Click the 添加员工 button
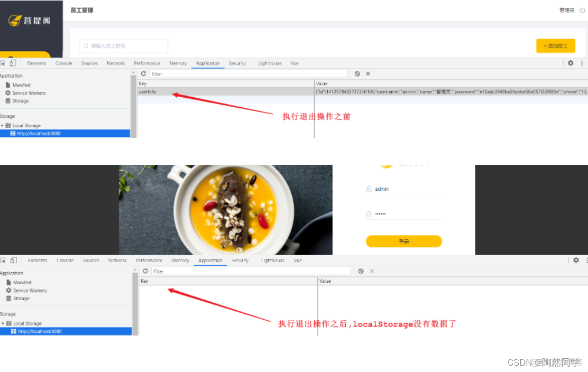The image size is (588, 372). point(555,46)
